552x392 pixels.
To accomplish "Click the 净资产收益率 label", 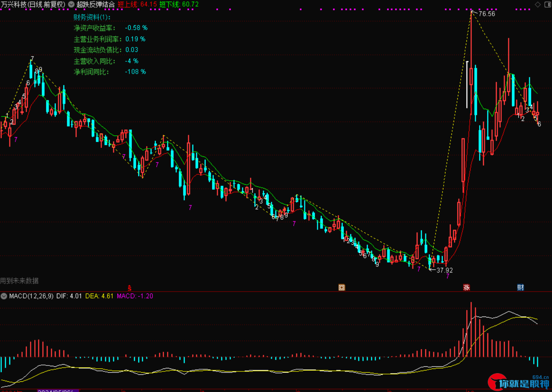I will (x=95, y=28).
